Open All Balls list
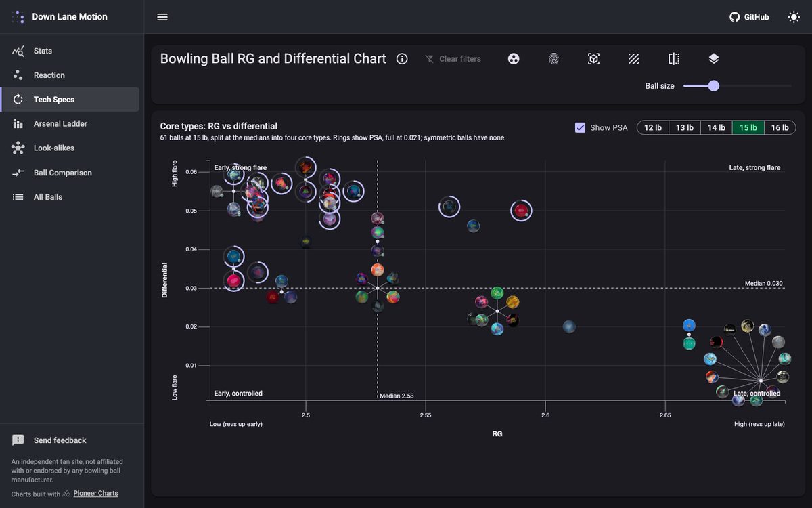 [x=70, y=197]
